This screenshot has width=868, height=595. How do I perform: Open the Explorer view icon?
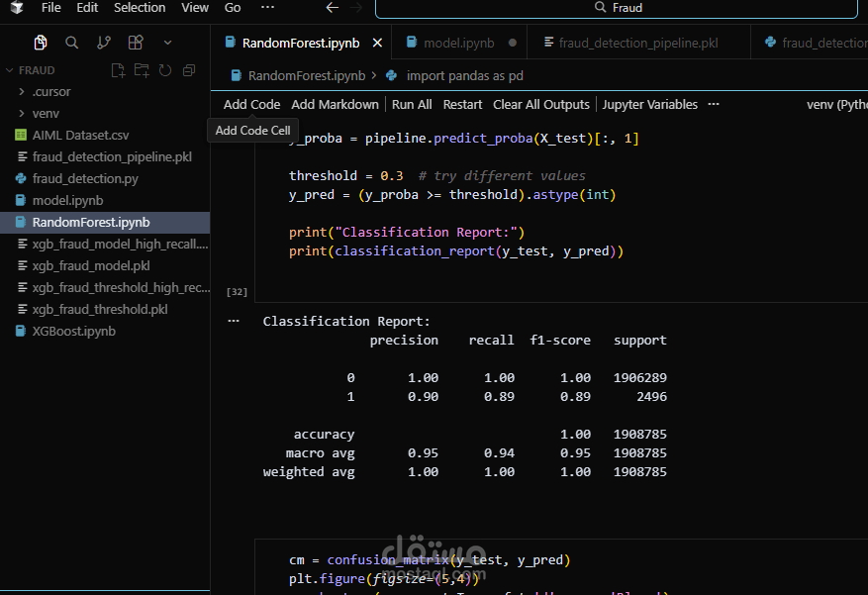pyautogui.click(x=40, y=43)
